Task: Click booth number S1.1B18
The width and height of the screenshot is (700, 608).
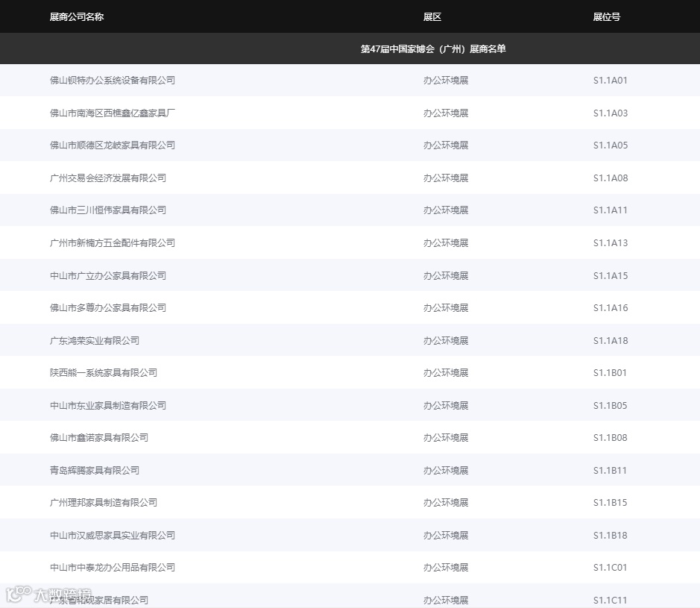Action: click(610, 535)
